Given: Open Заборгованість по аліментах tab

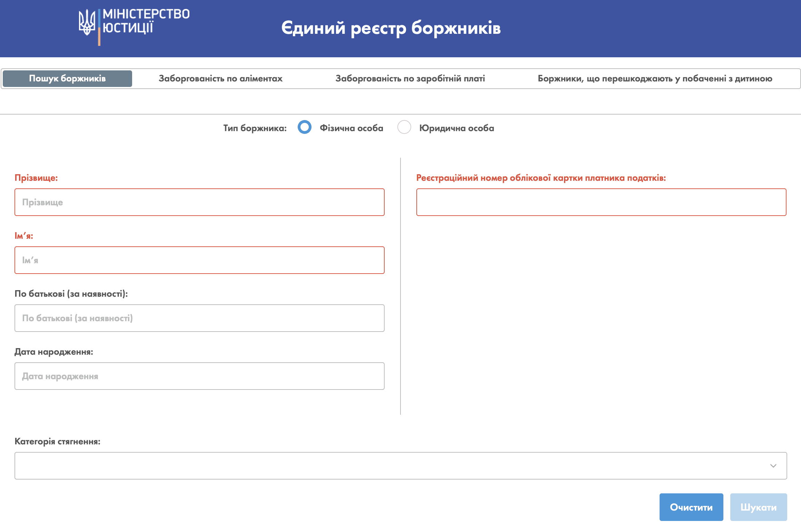Looking at the screenshot, I should (x=220, y=79).
